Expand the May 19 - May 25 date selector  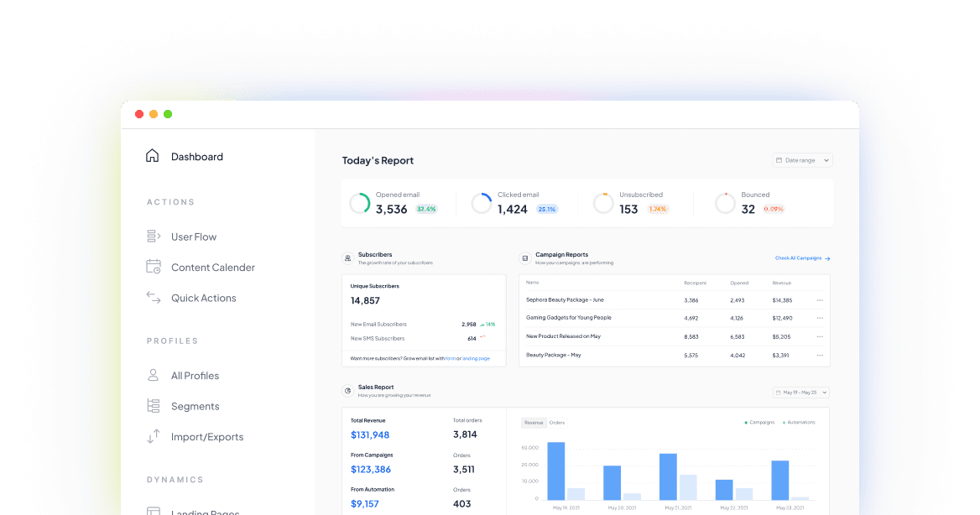(x=800, y=392)
